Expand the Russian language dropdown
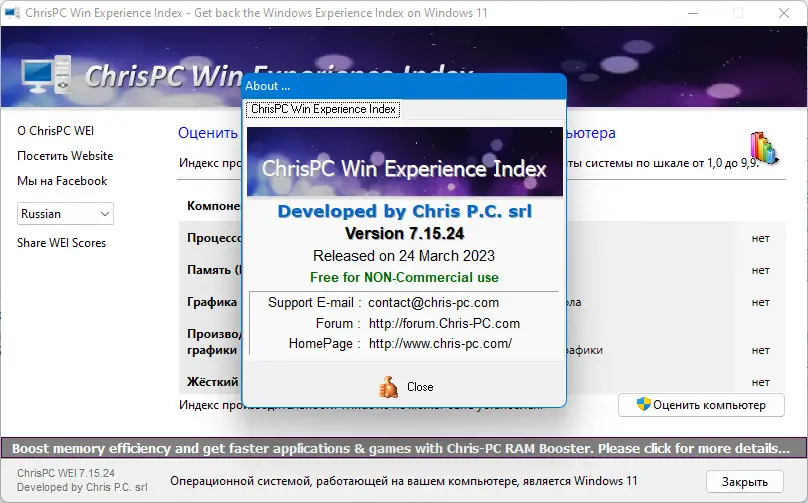Viewport: 808px width, 503px height. 65,213
